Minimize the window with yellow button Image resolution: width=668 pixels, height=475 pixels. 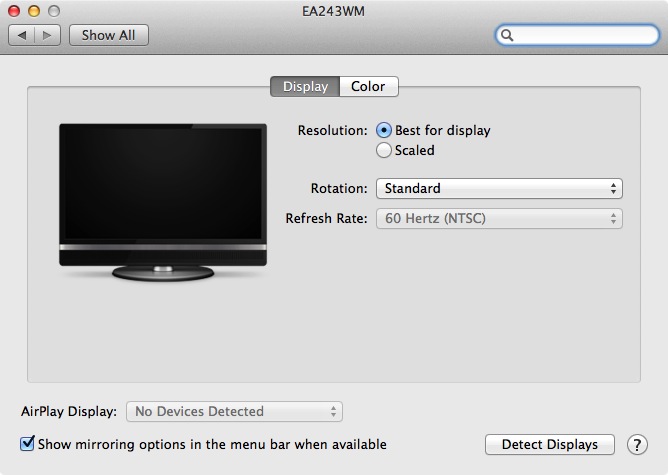[34, 11]
